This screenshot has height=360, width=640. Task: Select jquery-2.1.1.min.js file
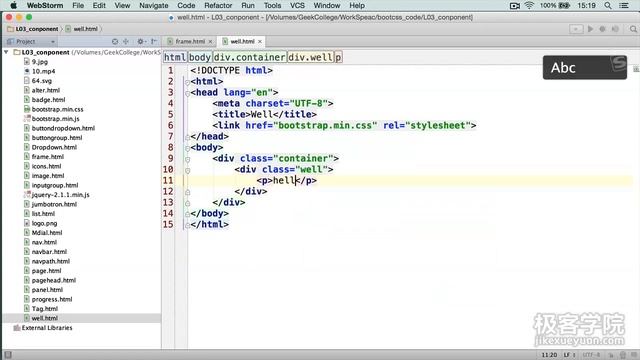(x=60, y=195)
